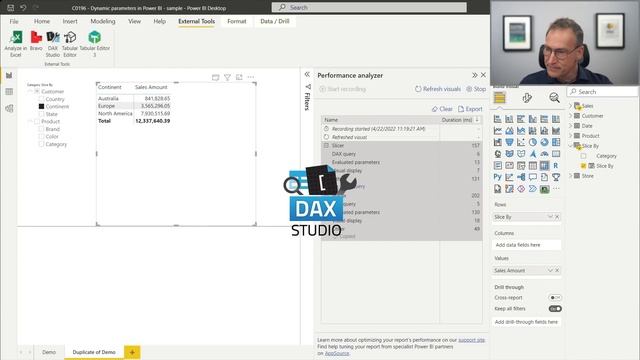Open Tabular Editor tool
The image size is (640, 360).
[70, 44]
